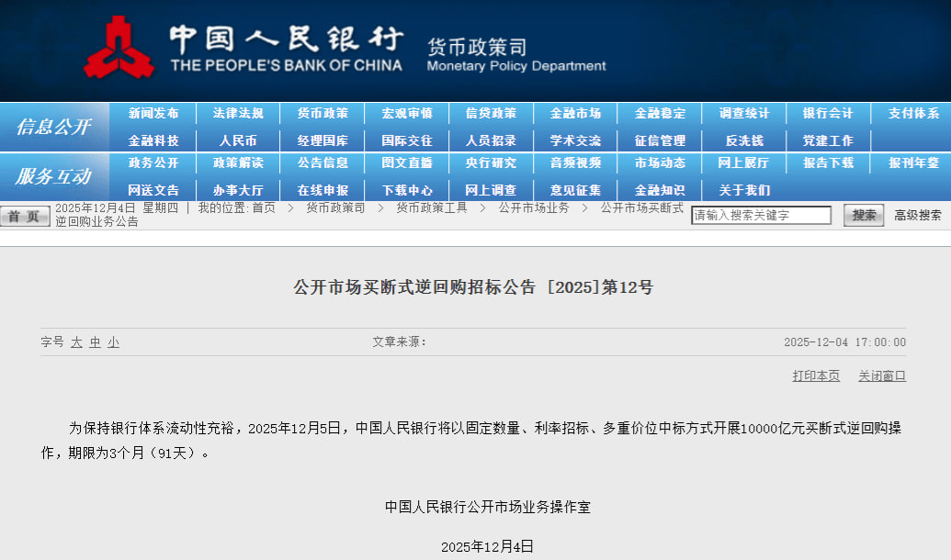Open the 新闻发布 menu item
This screenshot has height=560, width=951.
tap(153, 113)
